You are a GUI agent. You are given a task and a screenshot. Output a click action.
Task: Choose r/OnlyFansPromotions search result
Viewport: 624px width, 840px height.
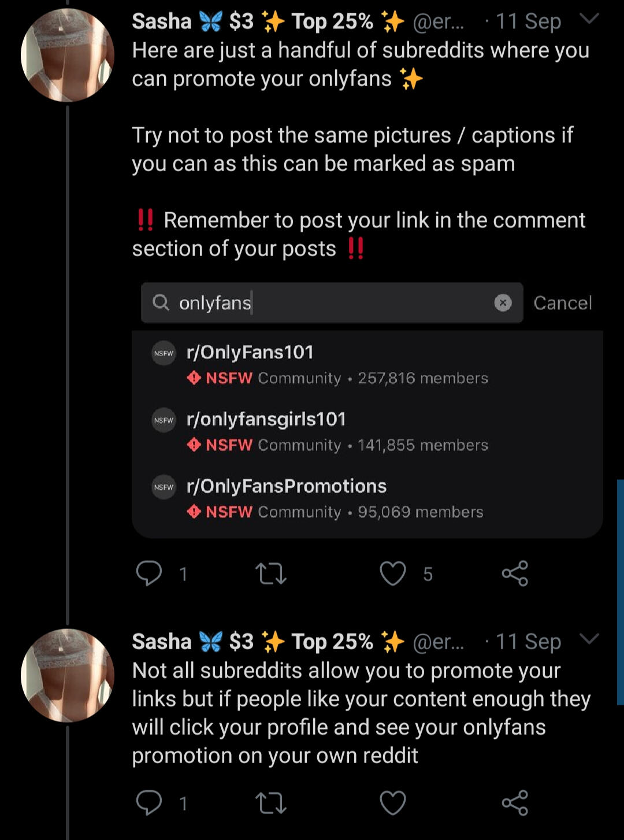pyautogui.click(x=287, y=487)
